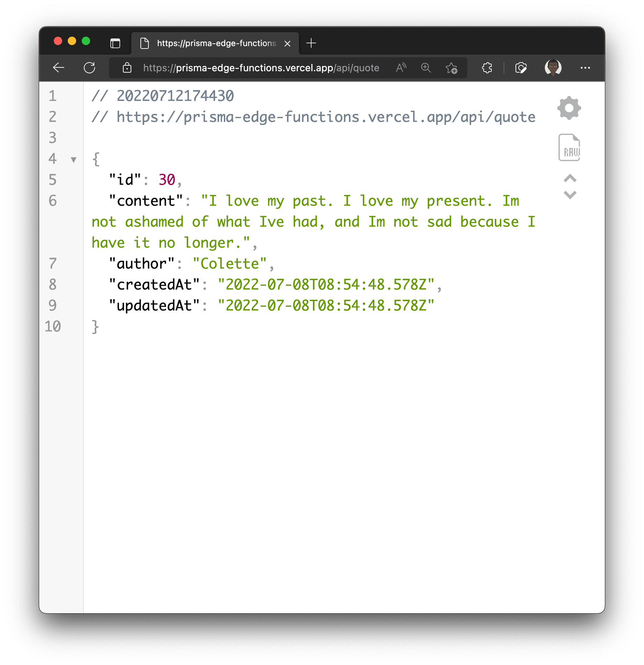Screen dimensions: 644x665
Task: Add this page to favorites
Action: (x=451, y=68)
